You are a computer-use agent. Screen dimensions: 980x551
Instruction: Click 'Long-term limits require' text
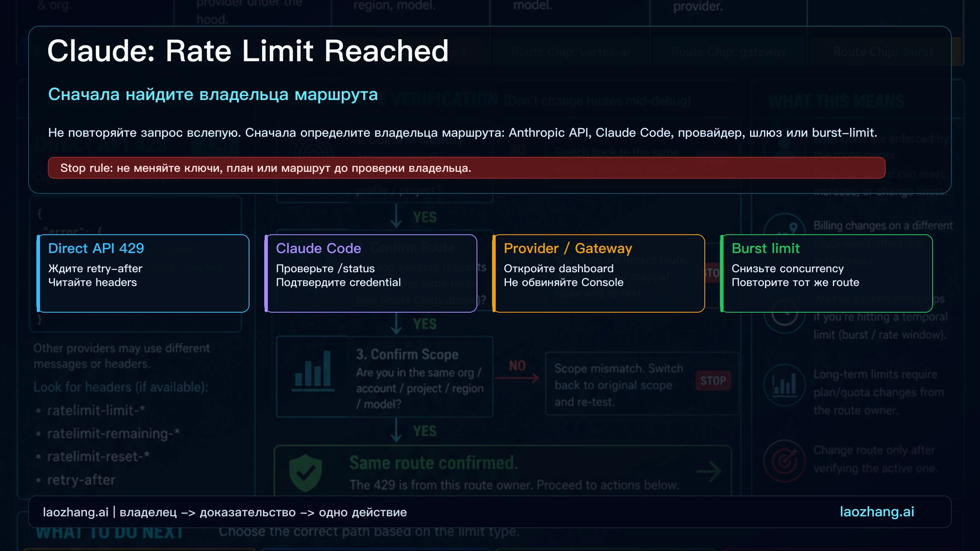[x=875, y=374]
